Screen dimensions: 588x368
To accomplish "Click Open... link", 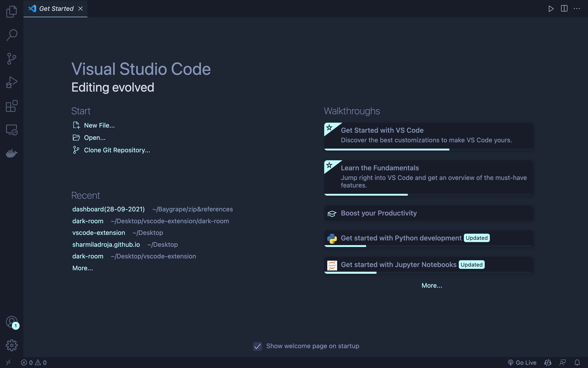I will pyautogui.click(x=95, y=138).
